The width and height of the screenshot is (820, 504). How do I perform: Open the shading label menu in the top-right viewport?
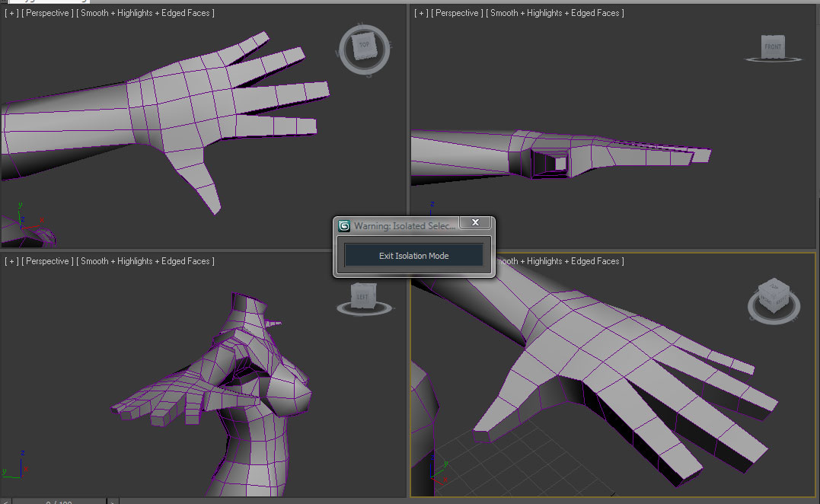tap(555, 13)
